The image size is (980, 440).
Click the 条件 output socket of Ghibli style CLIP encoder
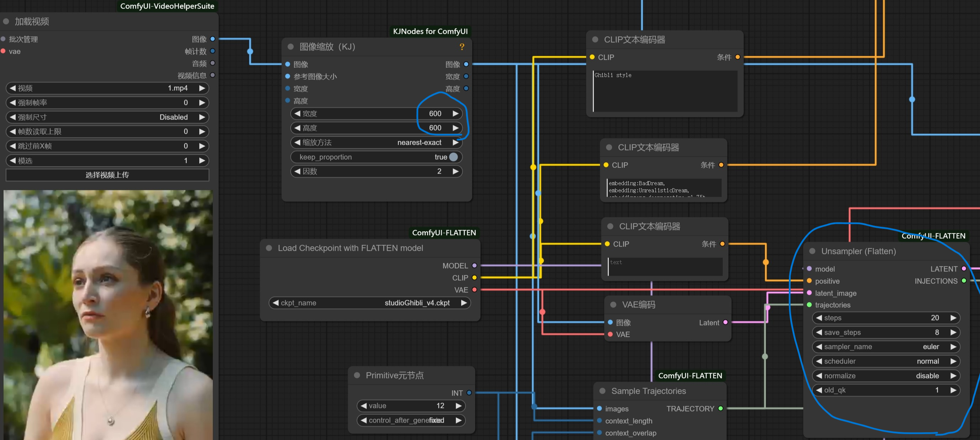738,57
